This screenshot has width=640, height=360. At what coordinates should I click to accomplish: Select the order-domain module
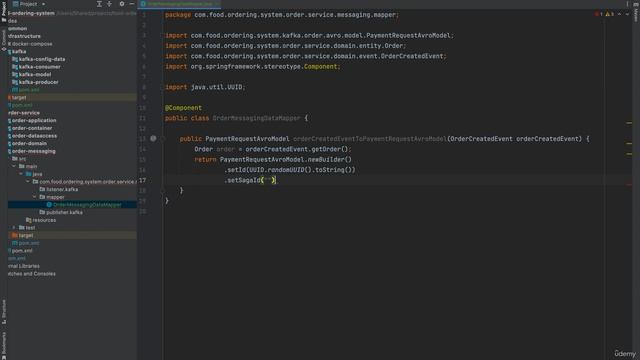coord(27,143)
